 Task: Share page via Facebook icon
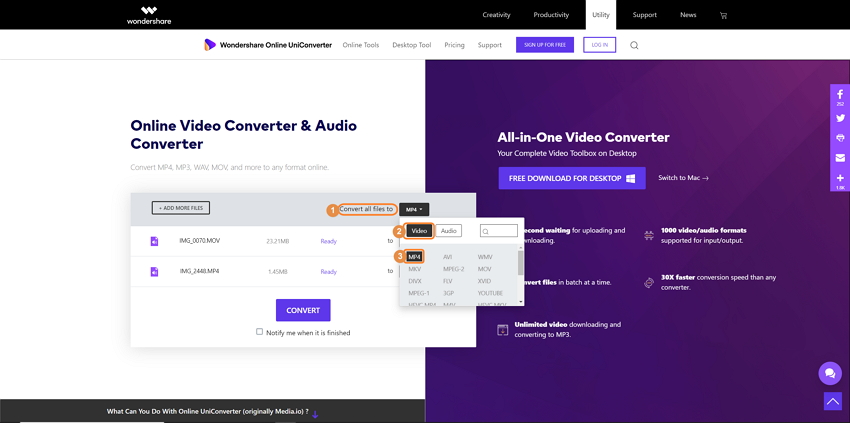tap(840, 95)
